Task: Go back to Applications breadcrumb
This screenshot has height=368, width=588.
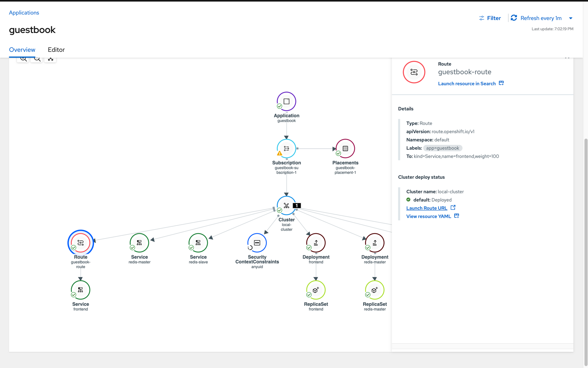Action: pos(24,13)
